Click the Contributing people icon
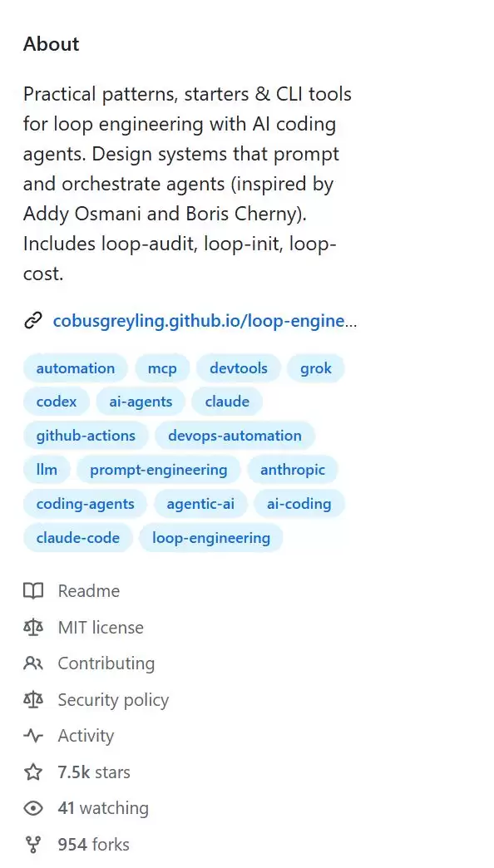This screenshot has width=494, height=868. (x=33, y=663)
